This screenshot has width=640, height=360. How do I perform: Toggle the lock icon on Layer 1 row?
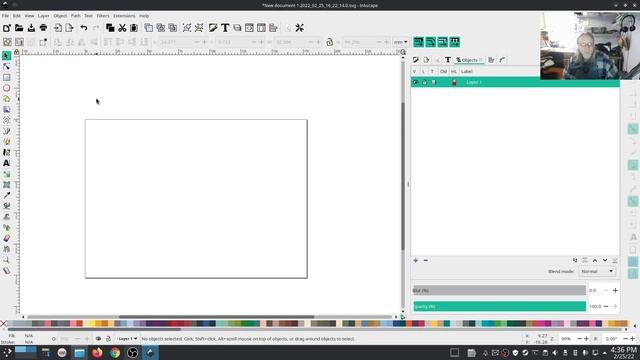[x=424, y=82]
